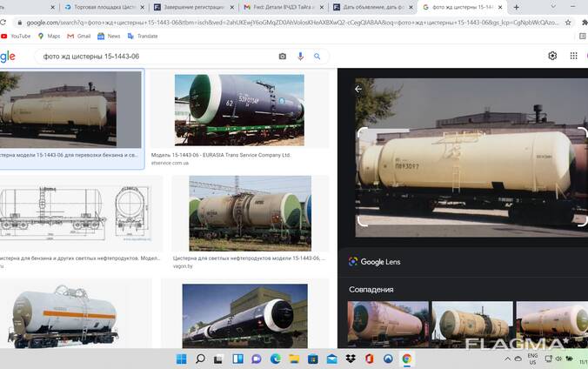This screenshot has width=588, height=369.
Task: Click the Chrome icon on the taskbar
Action: click(407, 359)
